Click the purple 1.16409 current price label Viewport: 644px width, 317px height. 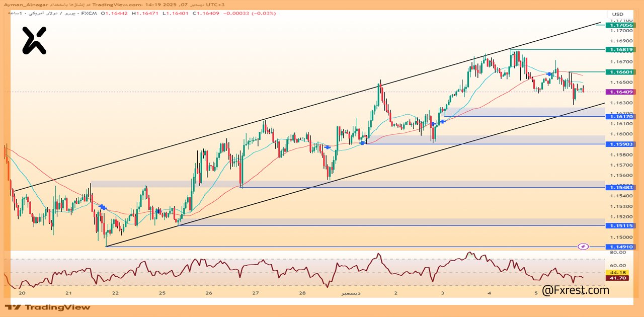pos(621,92)
